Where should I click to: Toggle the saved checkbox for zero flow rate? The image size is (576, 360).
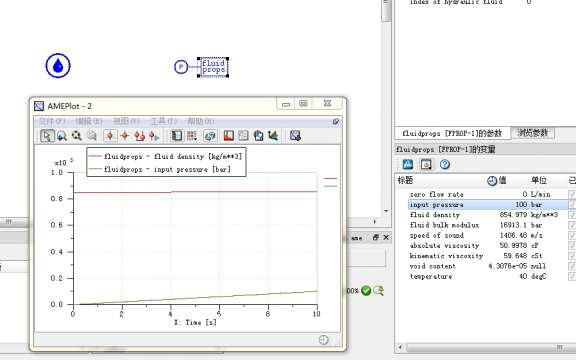pos(572,194)
